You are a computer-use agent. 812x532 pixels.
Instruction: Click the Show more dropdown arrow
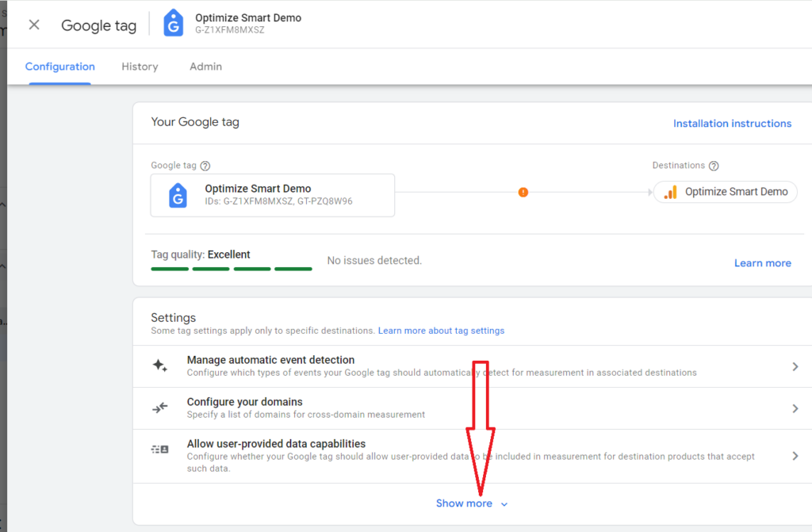[x=504, y=504]
